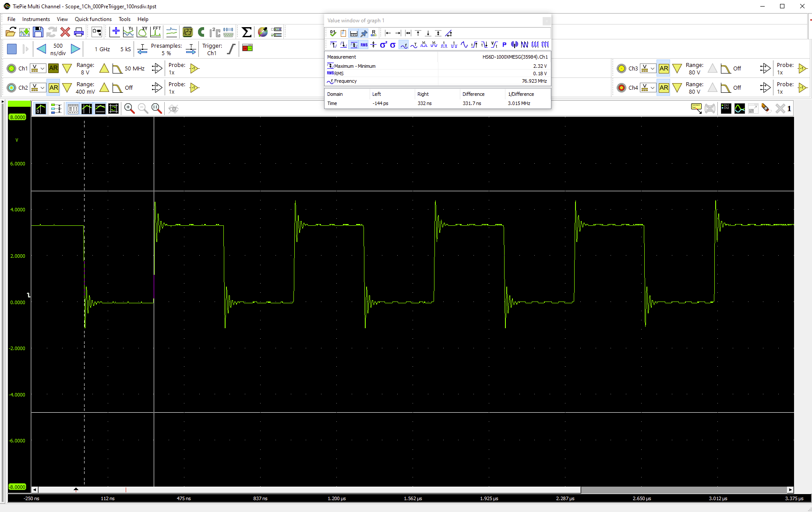Click the 1 GHz sample frequency
This screenshot has width=812, height=512.
click(102, 49)
